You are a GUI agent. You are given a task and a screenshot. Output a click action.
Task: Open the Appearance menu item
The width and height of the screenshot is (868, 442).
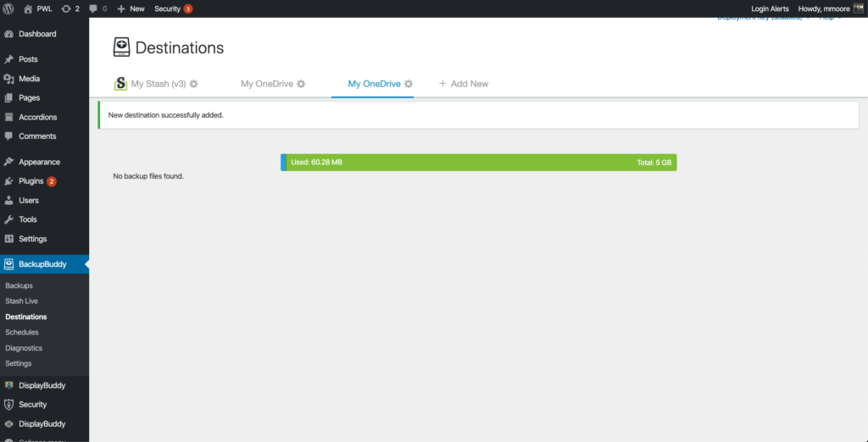[x=44, y=162]
